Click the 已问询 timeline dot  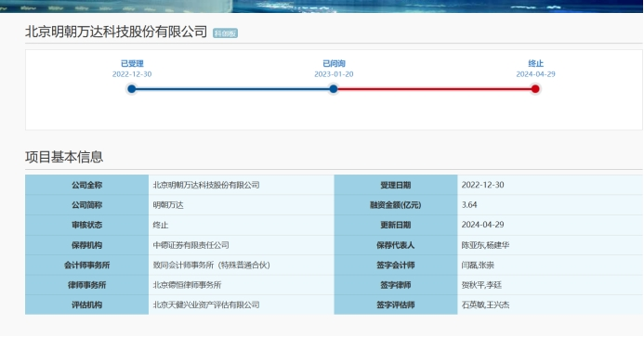click(x=334, y=89)
